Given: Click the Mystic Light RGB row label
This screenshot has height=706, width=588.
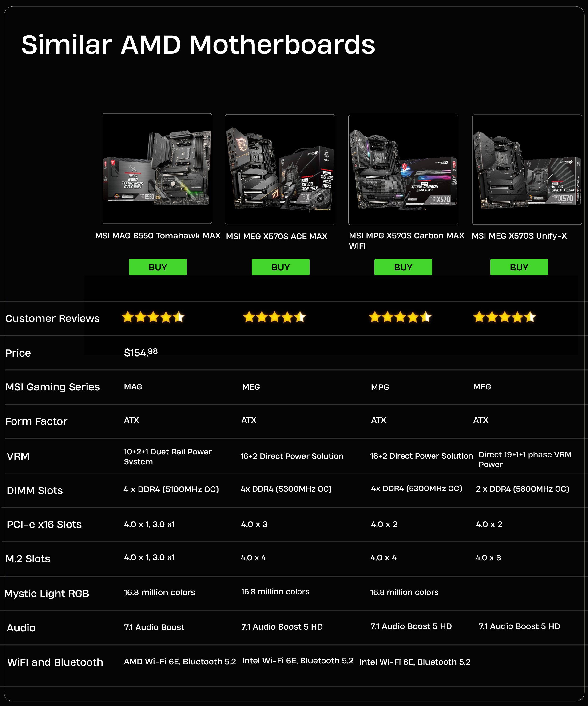Looking at the screenshot, I should 47,593.
